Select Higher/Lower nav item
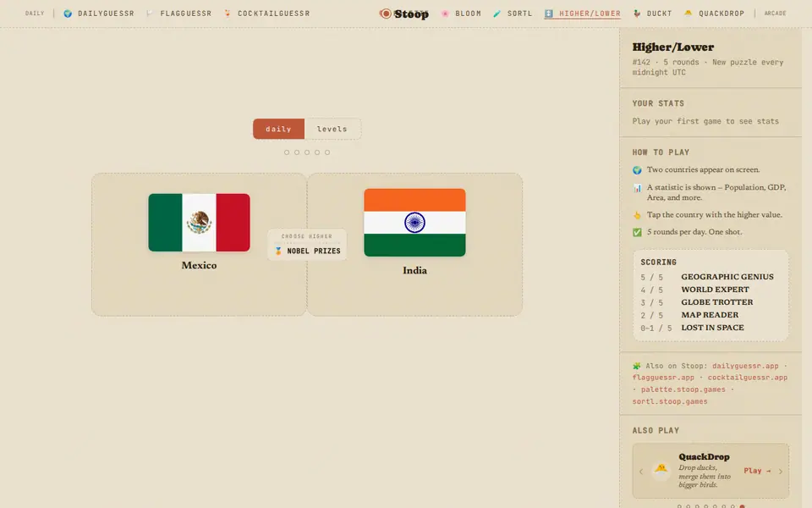The width and height of the screenshot is (812, 508). point(582,14)
